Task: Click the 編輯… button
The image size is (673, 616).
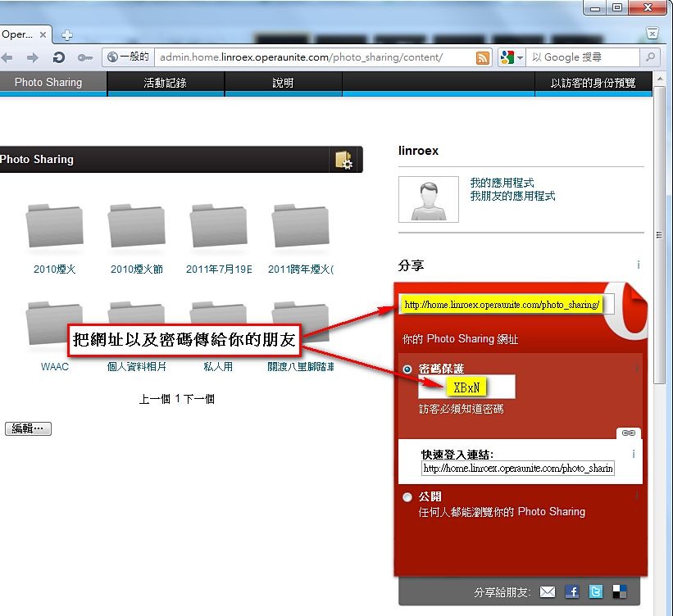Action: (x=28, y=428)
